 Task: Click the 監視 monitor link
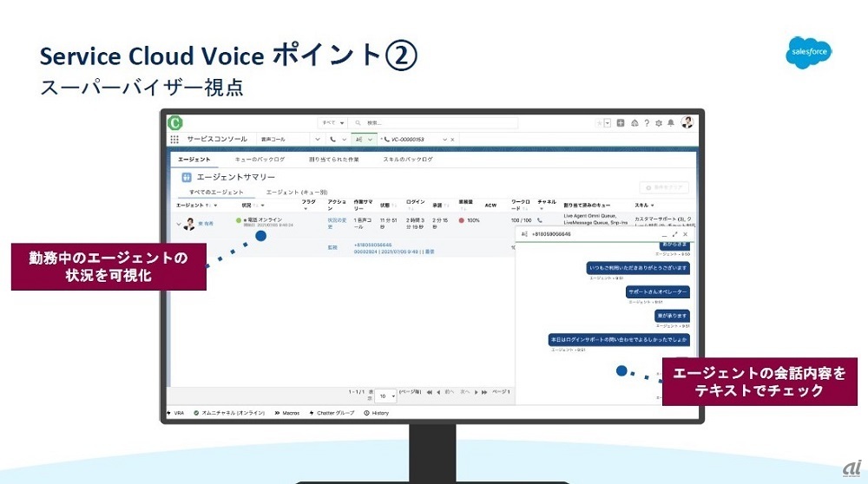click(332, 248)
